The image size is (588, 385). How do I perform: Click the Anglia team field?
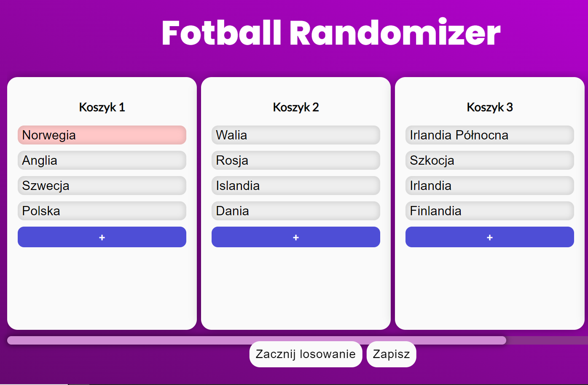(x=102, y=160)
